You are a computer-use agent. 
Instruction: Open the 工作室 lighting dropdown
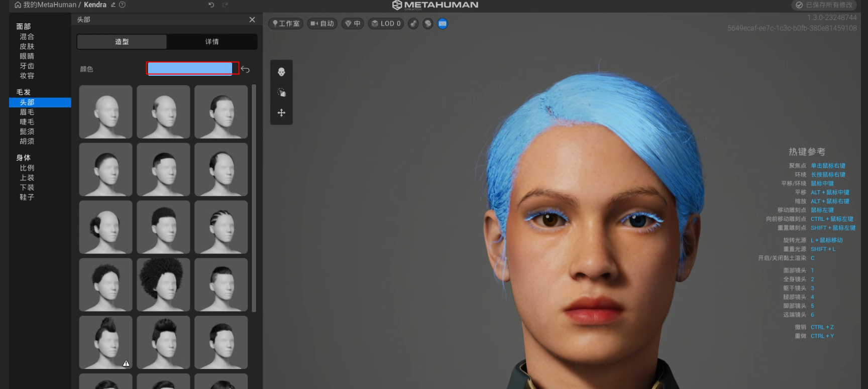(x=286, y=24)
